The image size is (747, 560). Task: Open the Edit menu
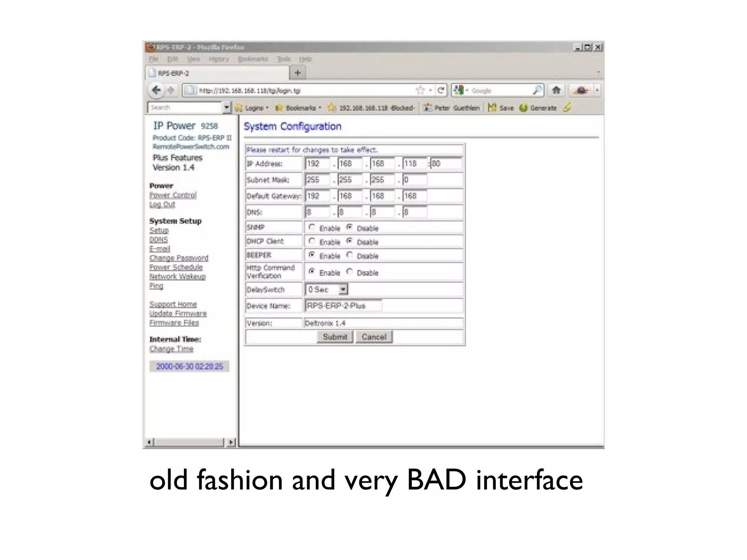[x=173, y=59]
